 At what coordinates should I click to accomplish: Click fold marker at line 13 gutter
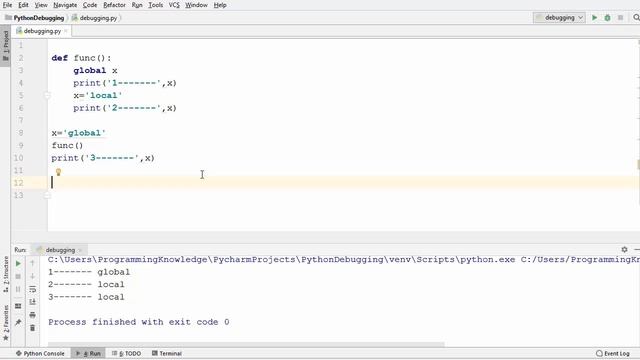point(47,195)
